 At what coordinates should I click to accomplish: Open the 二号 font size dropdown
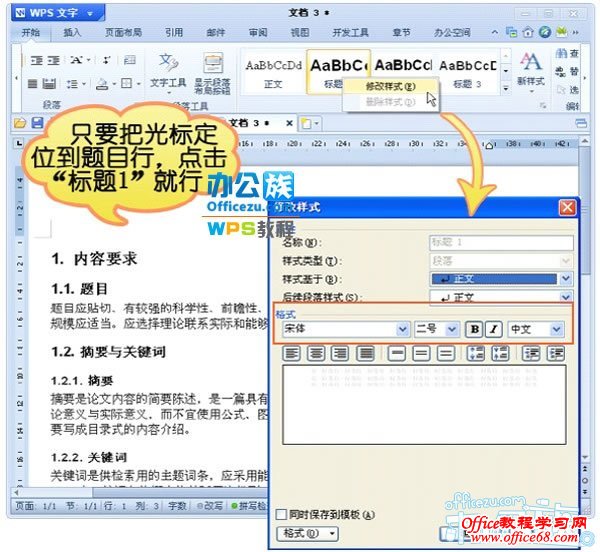(452, 329)
